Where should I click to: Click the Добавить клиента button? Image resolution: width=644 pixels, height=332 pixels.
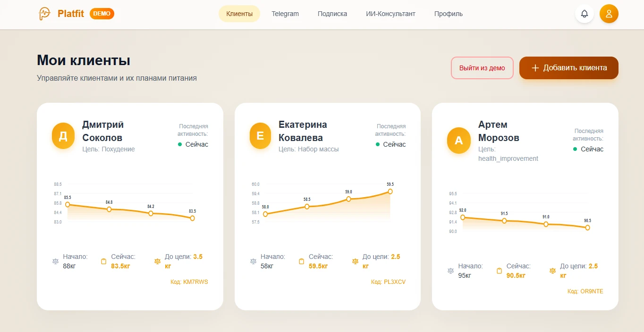(569, 68)
